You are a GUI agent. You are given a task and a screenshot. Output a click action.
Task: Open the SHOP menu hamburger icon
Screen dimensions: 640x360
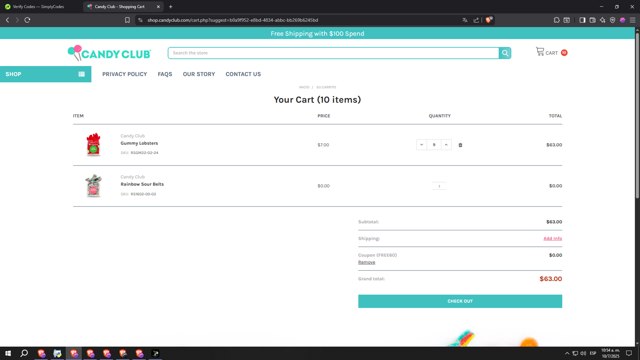(82, 74)
